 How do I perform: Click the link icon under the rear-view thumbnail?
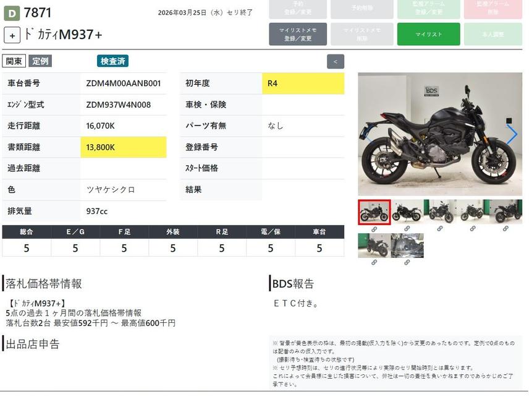point(374,262)
